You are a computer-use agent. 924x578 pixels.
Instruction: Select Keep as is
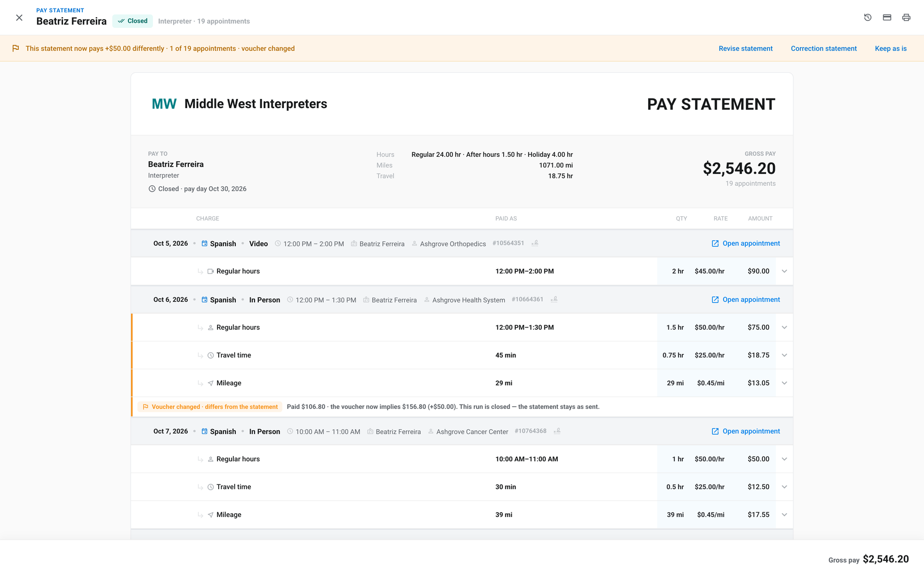(x=891, y=49)
